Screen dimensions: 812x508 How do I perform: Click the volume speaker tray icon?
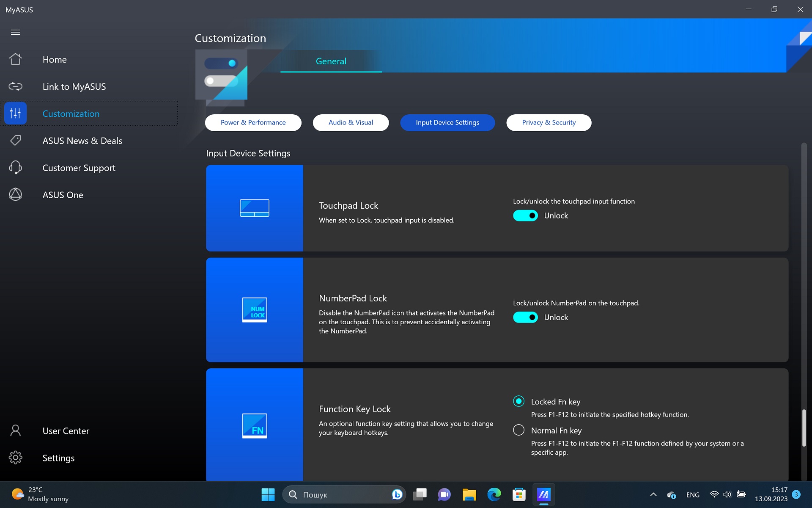pyautogui.click(x=727, y=494)
